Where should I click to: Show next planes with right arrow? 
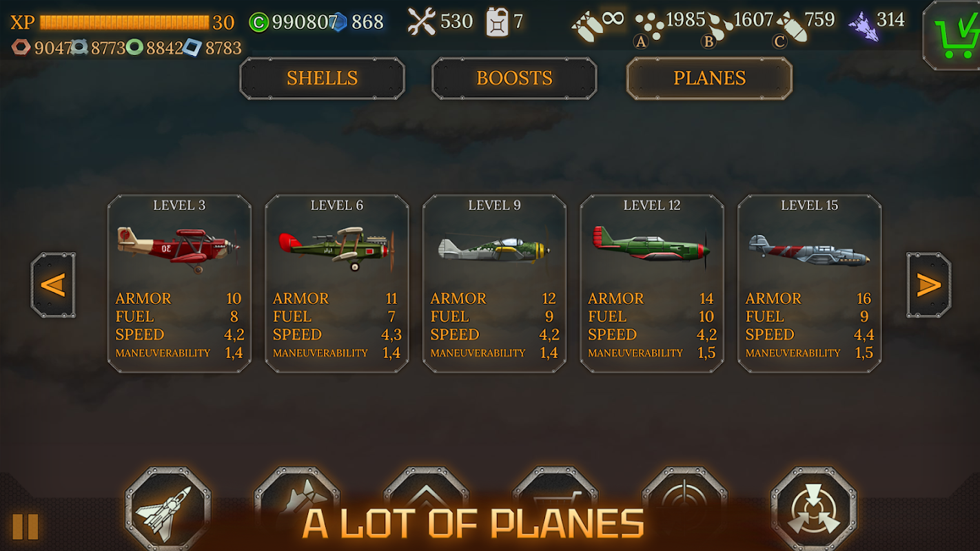(928, 285)
